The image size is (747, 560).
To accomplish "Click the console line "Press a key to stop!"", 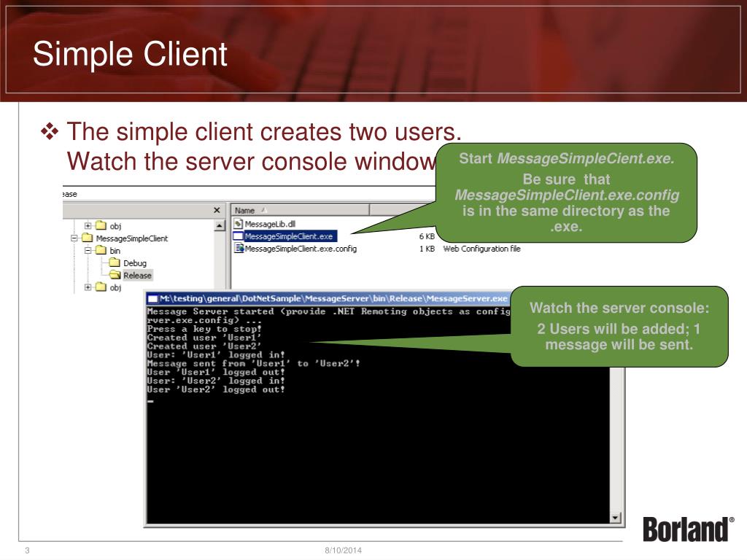I will pyautogui.click(x=204, y=329).
